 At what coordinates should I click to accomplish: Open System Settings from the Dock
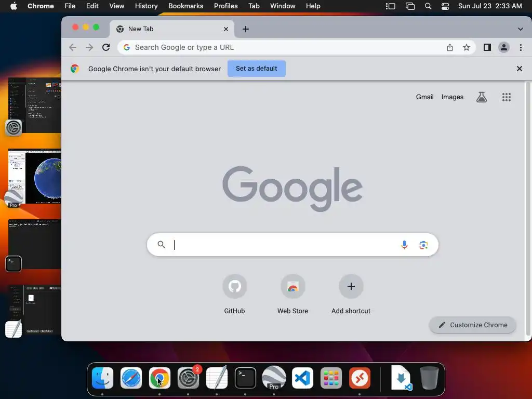[x=188, y=378]
